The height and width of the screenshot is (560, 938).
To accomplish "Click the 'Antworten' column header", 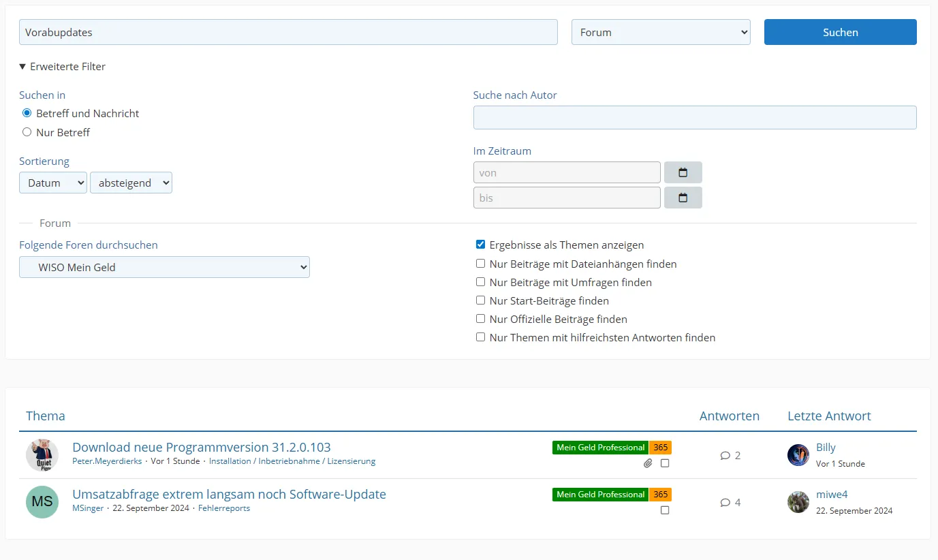I will coord(729,416).
